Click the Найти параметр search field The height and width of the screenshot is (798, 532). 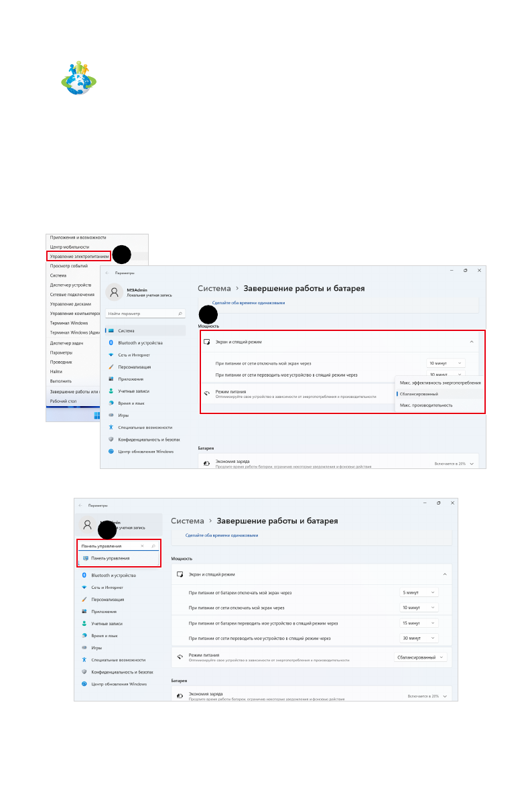139,313
